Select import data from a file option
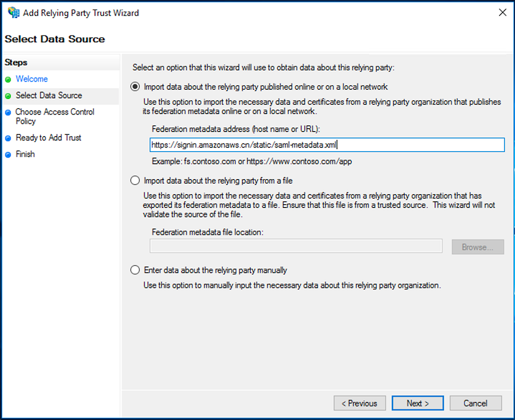The width and height of the screenshot is (515, 420). [135, 181]
